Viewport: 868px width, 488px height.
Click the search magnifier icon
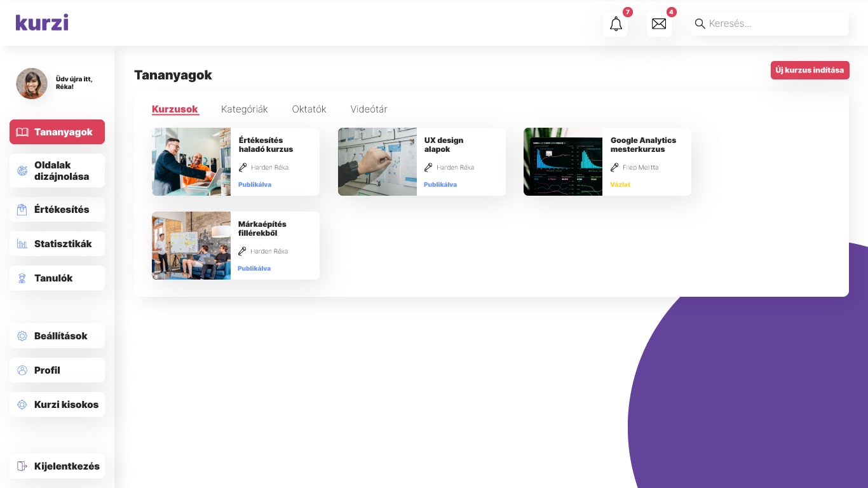[700, 24]
